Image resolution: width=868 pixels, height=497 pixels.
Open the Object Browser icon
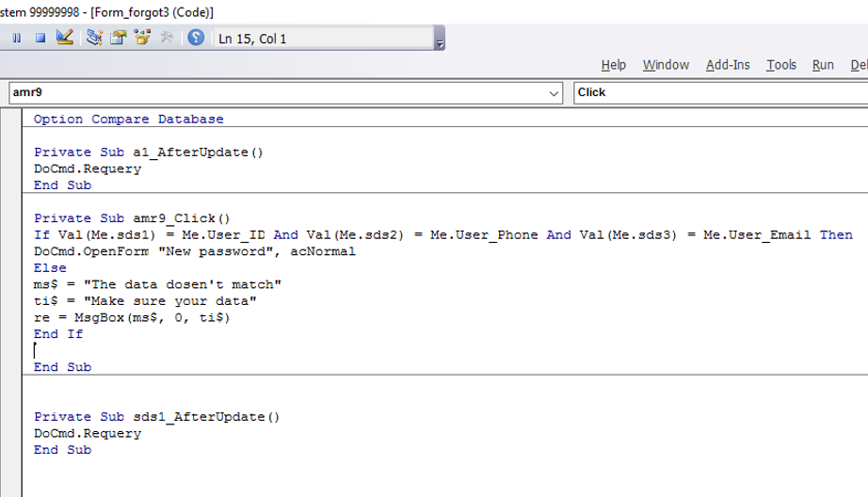143,38
